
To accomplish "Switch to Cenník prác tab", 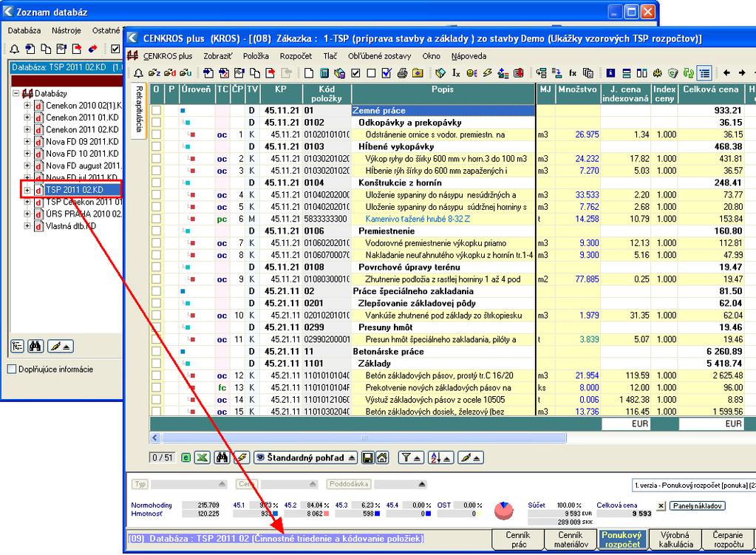I will click(x=518, y=539).
